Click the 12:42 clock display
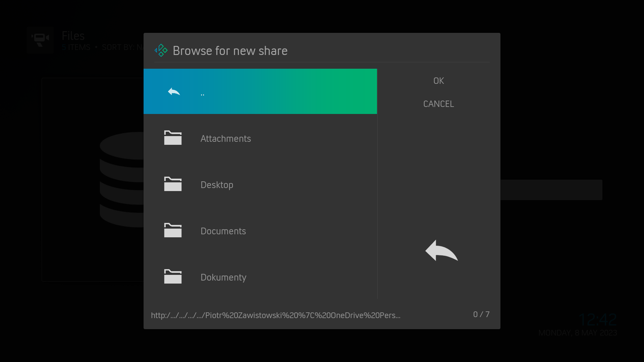The image size is (644, 362). pyautogui.click(x=597, y=319)
